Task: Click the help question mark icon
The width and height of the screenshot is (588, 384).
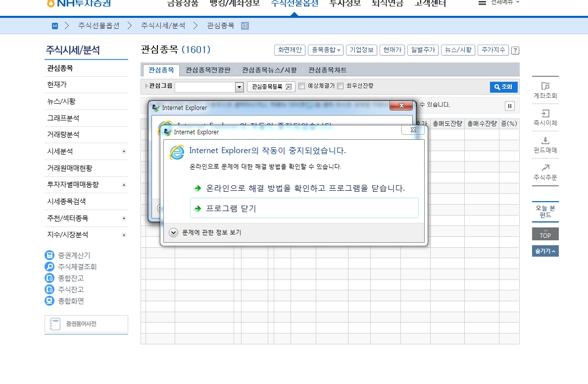Action: click(x=515, y=51)
